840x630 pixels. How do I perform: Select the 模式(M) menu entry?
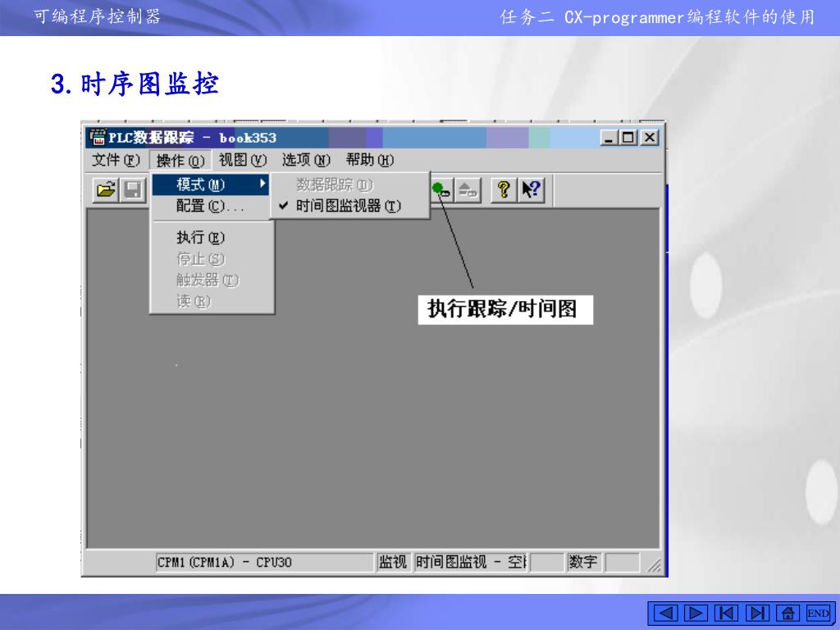211,185
